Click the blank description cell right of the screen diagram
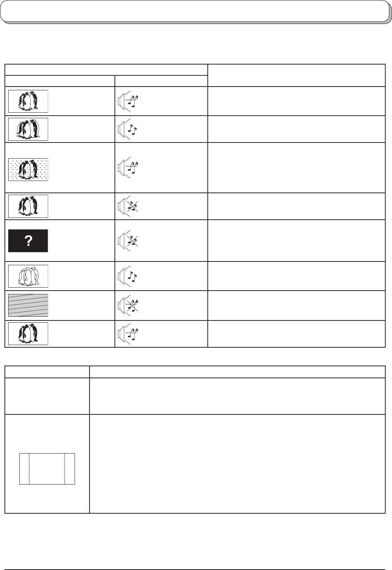 237,464
